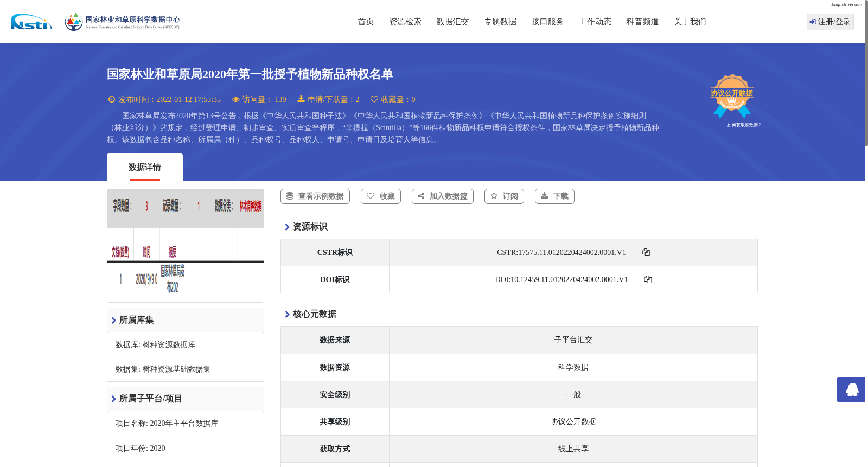Screen dimensions: 868x467
Task: Click the 项目年份: 2020 entry
Action: 141,449
